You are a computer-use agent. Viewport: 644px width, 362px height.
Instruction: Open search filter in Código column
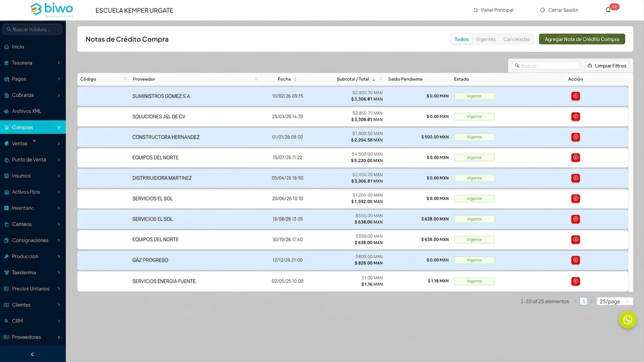pyautogui.click(x=125, y=79)
